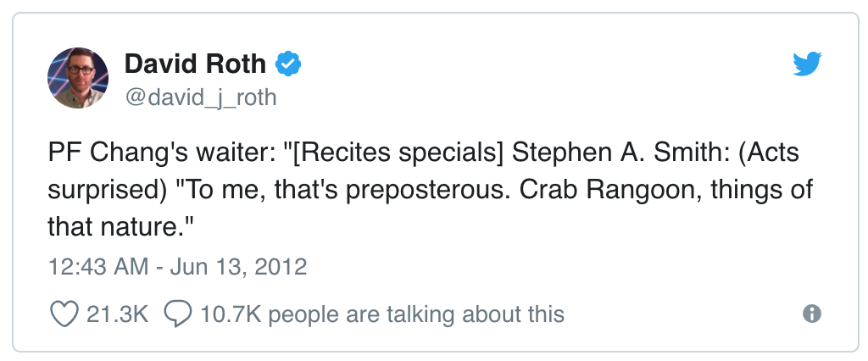868x361 pixels.
Task: Open the tweet info icon
Action: pyautogui.click(x=811, y=314)
